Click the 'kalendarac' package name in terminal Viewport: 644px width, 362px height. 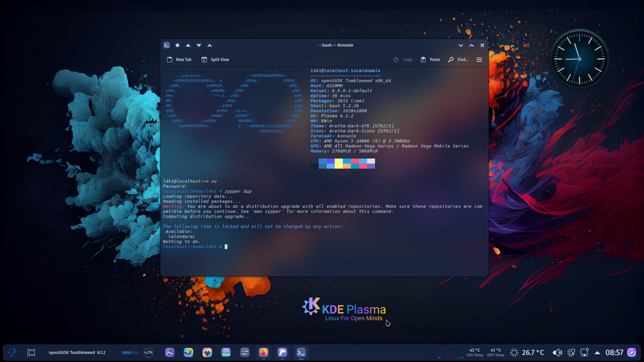(x=181, y=237)
